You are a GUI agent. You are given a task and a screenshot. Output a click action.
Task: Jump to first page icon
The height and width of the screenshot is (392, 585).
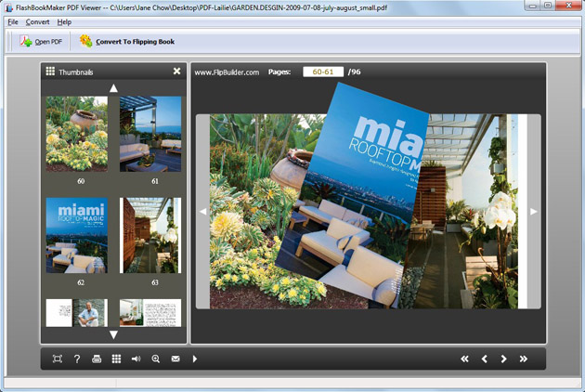pyautogui.click(x=465, y=359)
